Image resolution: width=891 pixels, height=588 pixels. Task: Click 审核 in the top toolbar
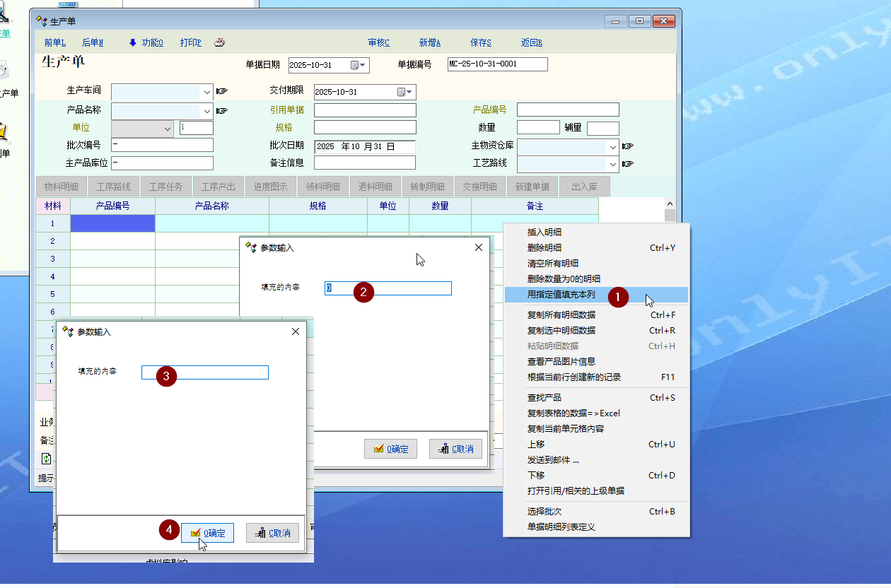pos(378,42)
